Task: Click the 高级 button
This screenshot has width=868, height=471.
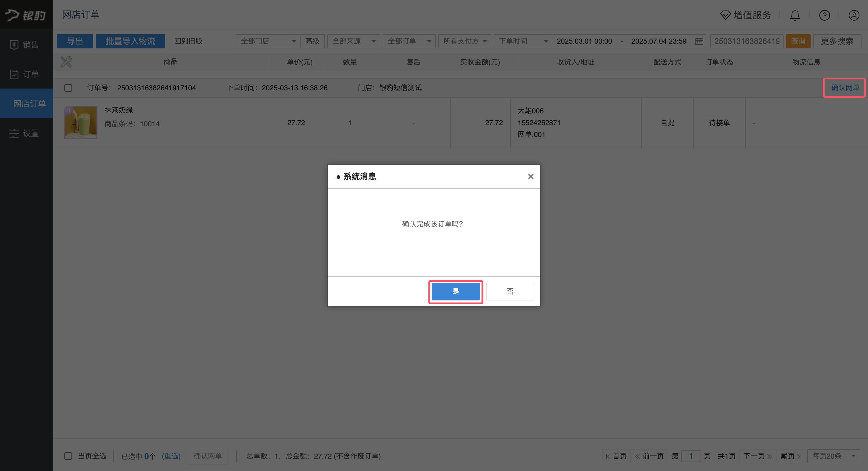Action: pyautogui.click(x=312, y=41)
